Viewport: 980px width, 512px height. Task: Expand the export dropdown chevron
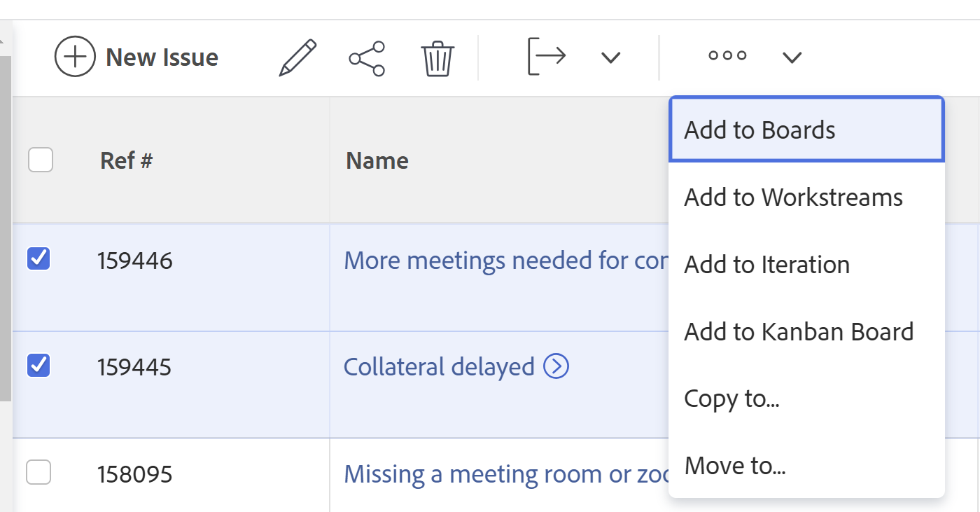(x=611, y=57)
